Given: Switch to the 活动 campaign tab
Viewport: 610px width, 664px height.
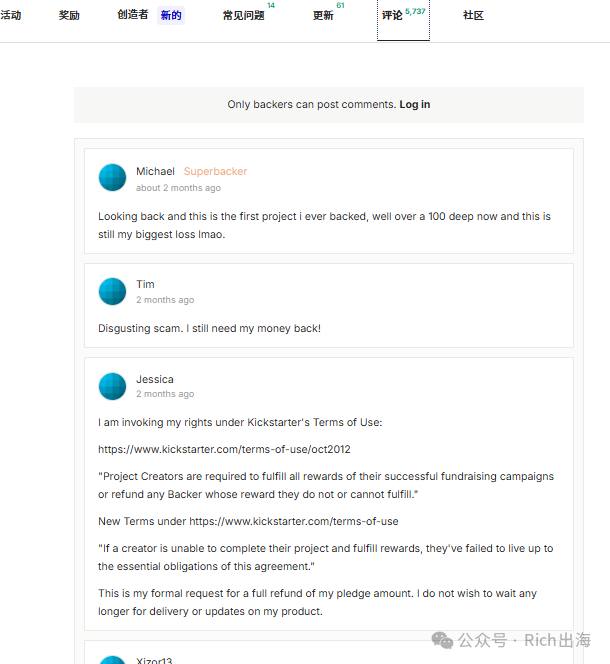Looking at the screenshot, I should [x=11, y=15].
